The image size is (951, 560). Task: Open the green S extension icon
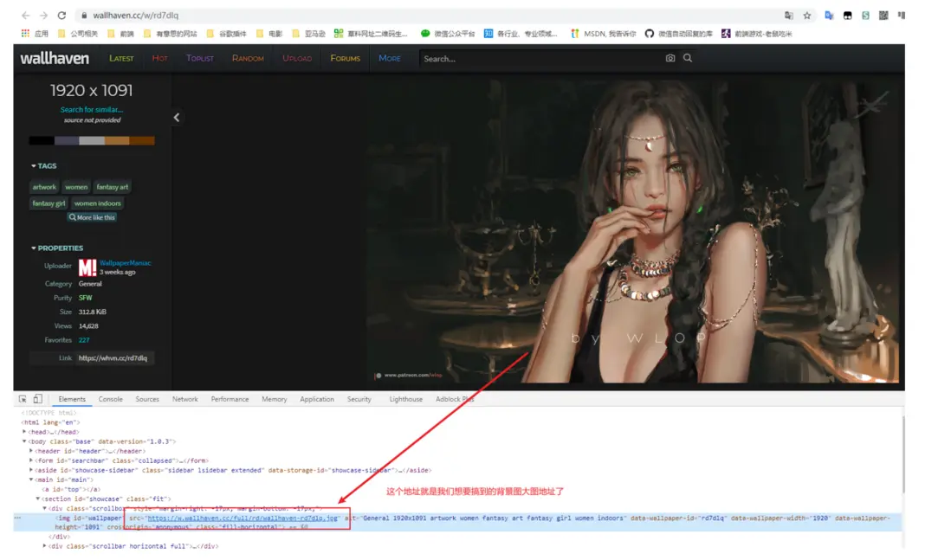tap(865, 16)
